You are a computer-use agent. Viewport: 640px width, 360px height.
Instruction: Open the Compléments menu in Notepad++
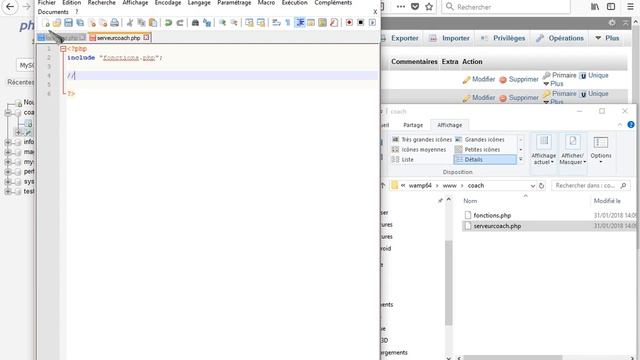click(x=333, y=3)
